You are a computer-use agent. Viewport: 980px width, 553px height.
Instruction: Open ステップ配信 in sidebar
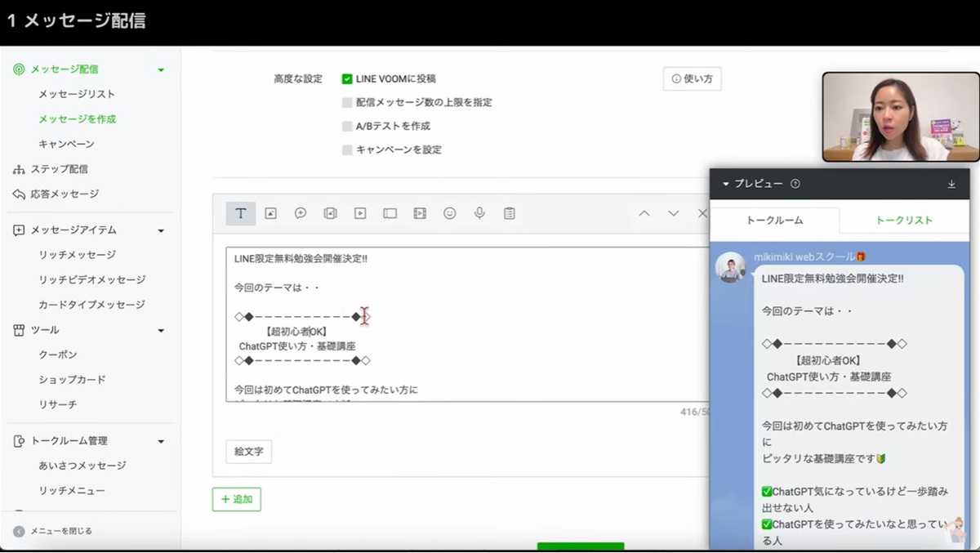[x=59, y=169]
